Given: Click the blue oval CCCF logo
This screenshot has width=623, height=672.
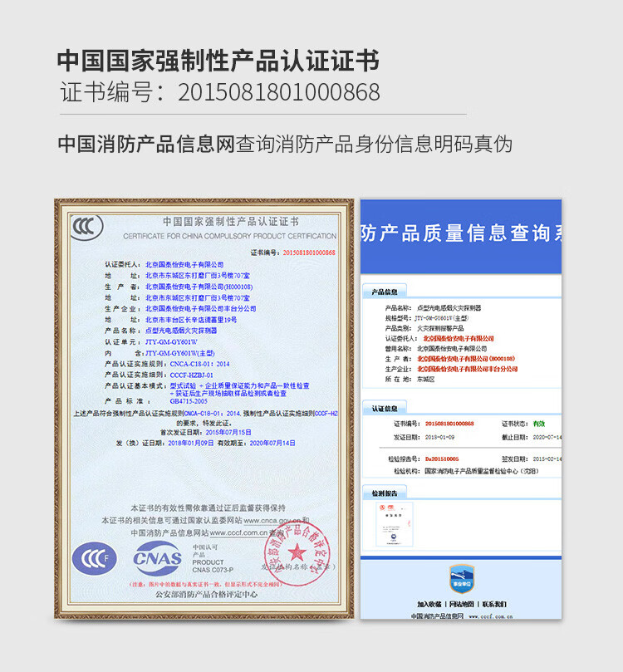Looking at the screenshot, I should 94,559.
